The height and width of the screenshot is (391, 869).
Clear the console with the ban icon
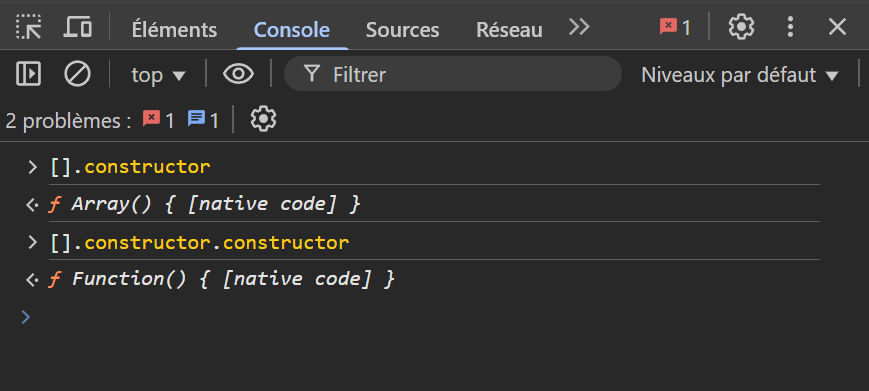[77, 74]
